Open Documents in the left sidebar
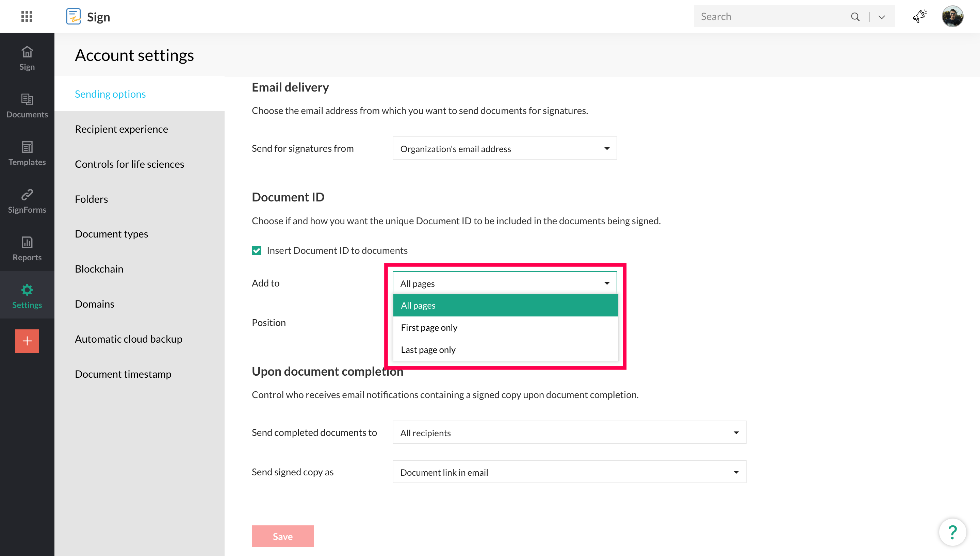Screen dimensions: 980x556 coord(27,106)
